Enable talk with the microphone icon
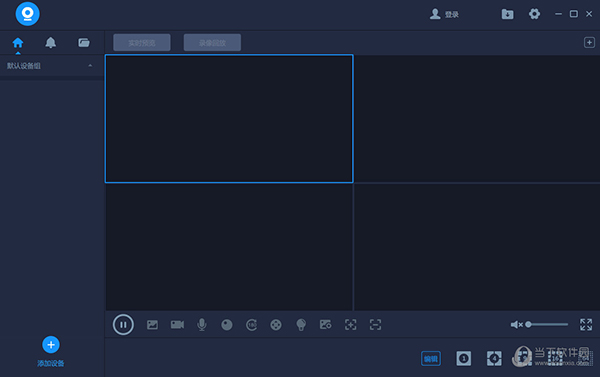 point(202,325)
